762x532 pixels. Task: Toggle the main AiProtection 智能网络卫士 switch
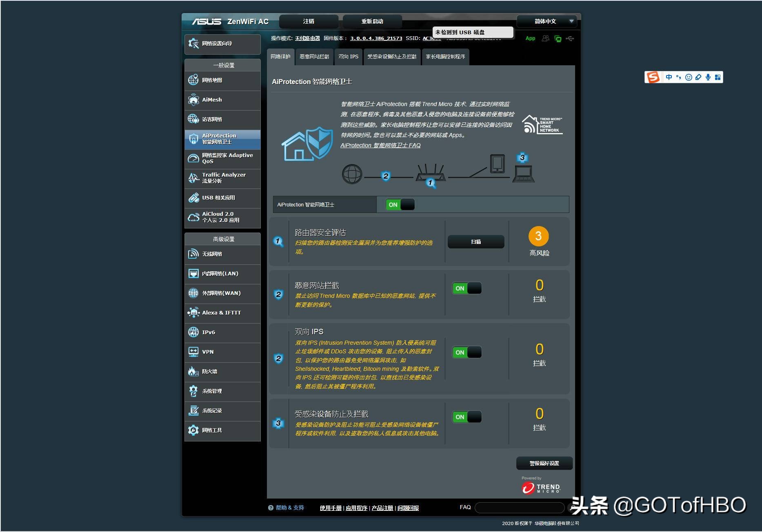tap(400, 204)
